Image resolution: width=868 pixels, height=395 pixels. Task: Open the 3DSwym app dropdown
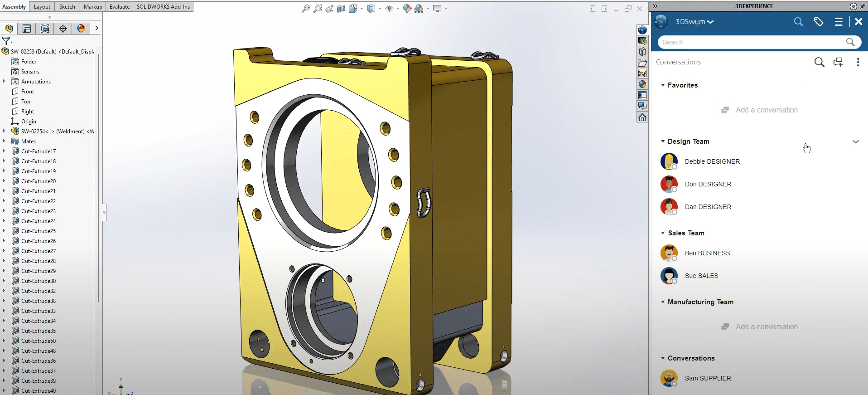point(694,22)
